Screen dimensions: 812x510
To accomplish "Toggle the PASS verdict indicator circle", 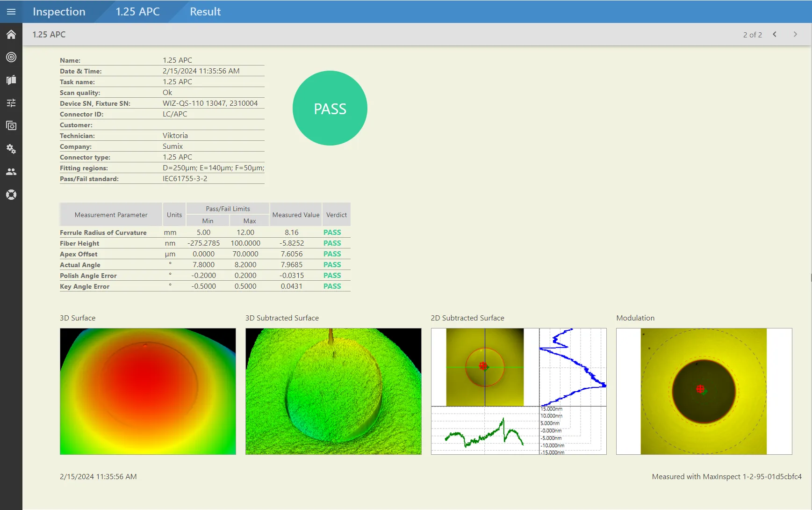I will click(330, 108).
